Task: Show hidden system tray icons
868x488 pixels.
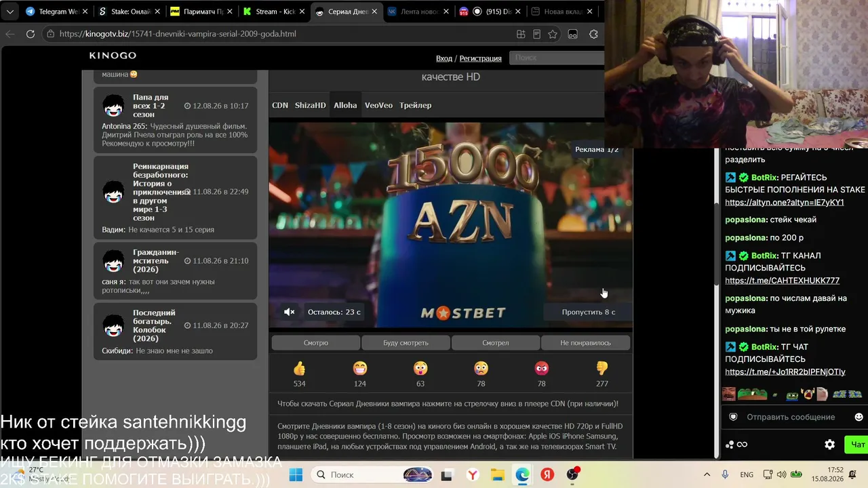Action: [x=707, y=474]
